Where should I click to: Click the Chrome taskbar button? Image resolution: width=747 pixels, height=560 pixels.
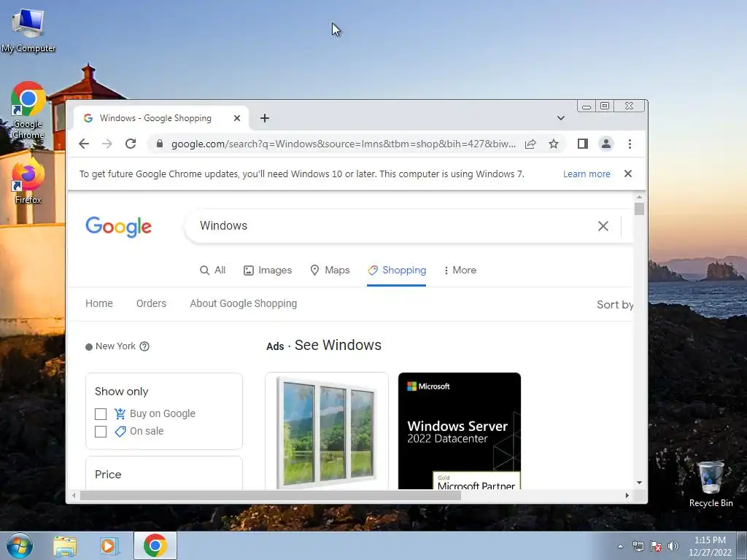tap(155, 545)
